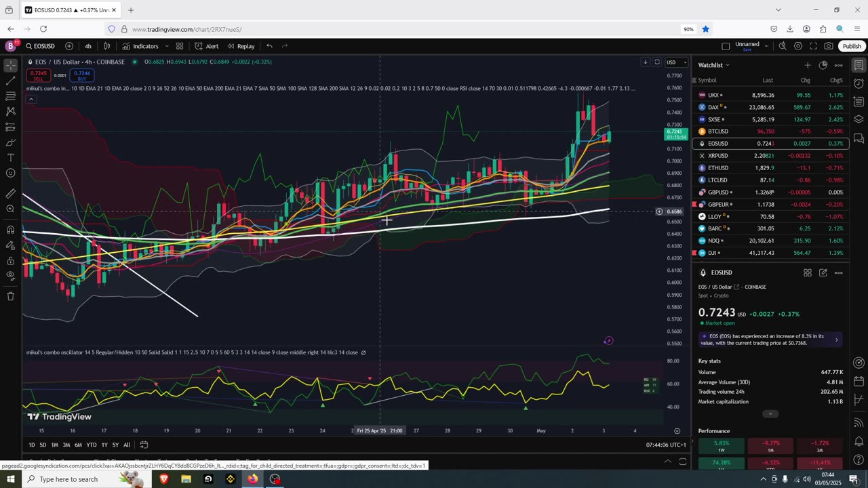The image size is (868, 488).
Task: Add symbol to compare with plus icon
Action: (69, 46)
